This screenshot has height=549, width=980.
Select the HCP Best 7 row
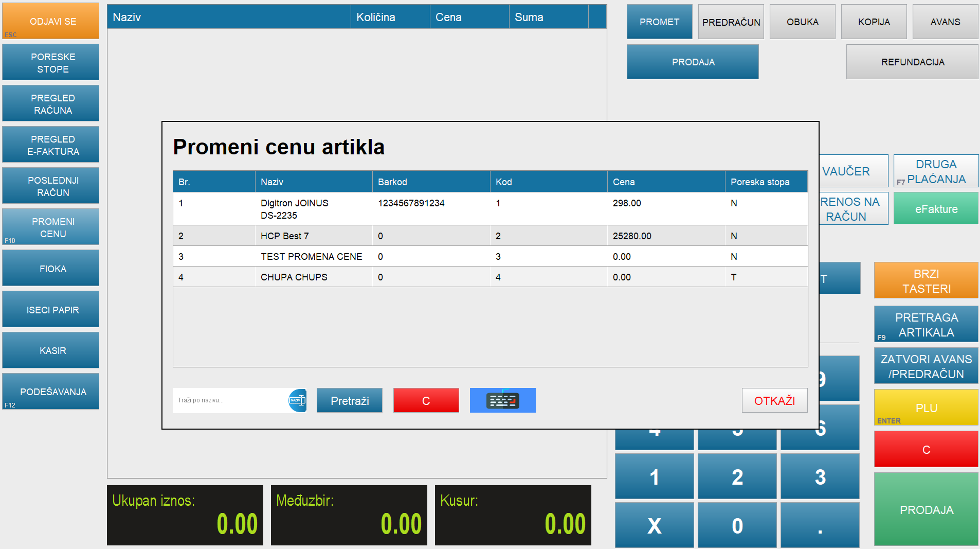(x=490, y=236)
